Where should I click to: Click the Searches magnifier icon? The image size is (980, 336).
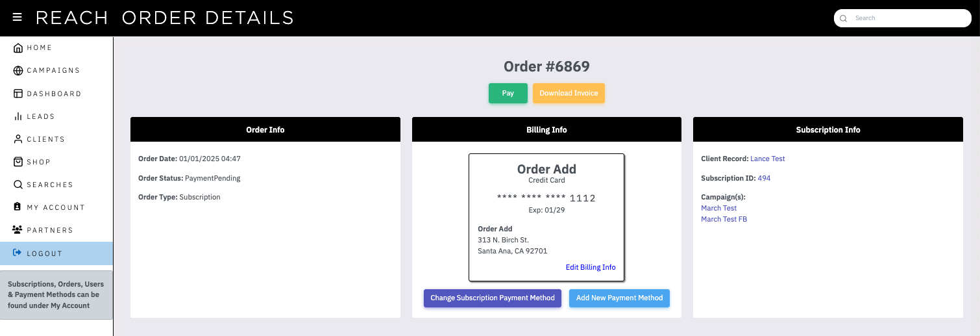(x=18, y=185)
